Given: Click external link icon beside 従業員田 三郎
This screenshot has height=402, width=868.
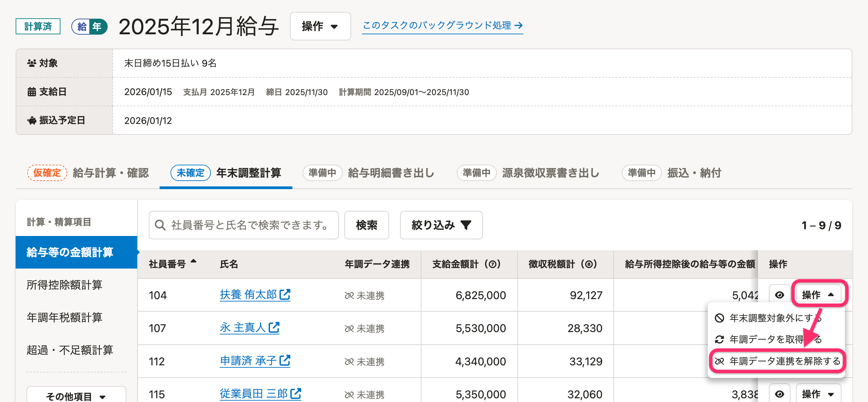Looking at the screenshot, I should tap(295, 394).
